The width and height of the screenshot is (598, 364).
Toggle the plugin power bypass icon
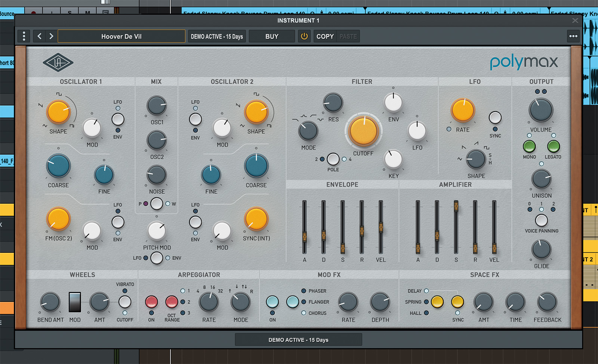click(x=304, y=36)
